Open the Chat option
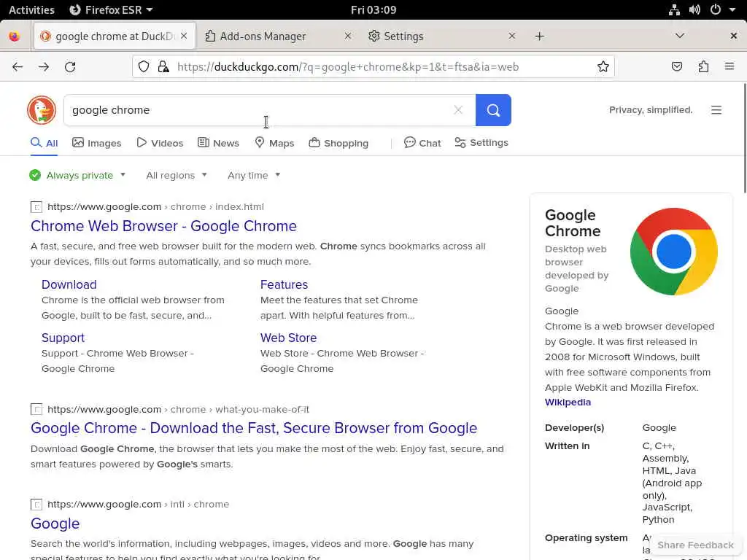Viewport: 747px width, 560px height. pos(422,143)
